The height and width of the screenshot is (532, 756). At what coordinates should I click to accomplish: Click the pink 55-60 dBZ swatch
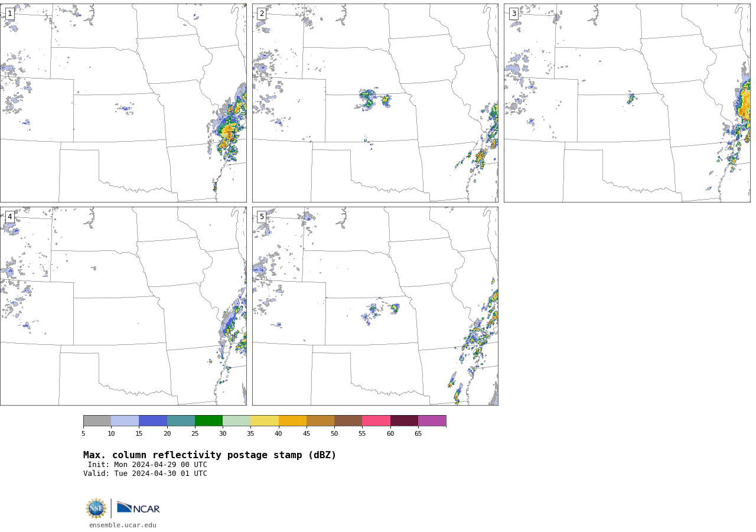(376, 421)
